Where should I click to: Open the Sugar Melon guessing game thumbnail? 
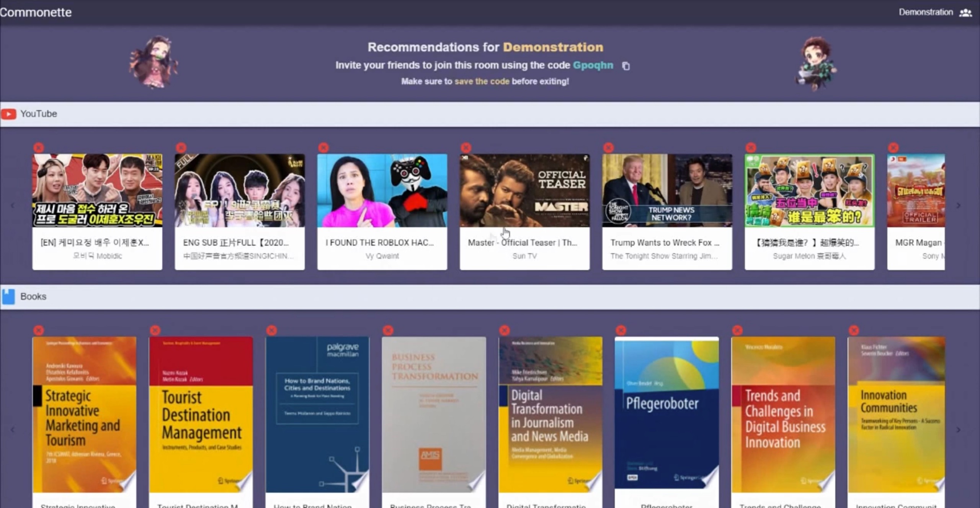click(809, 190)
